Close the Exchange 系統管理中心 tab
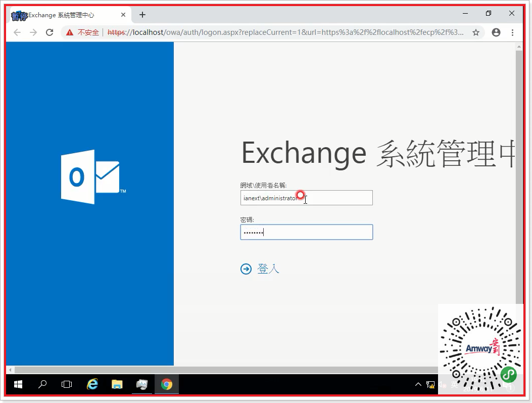The height and width of the screenshot is (403, 532). (x=123, y=15)
